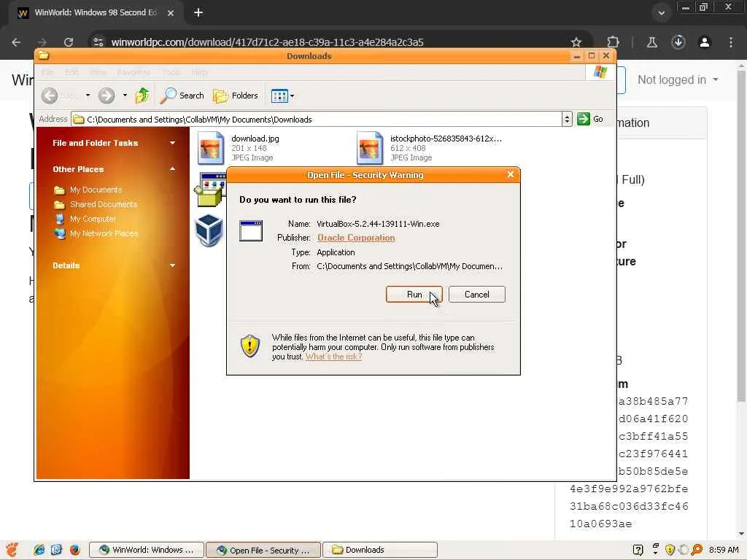Toggle the Folders pane in explorer

pyautogui.click(x=236, y=96)
